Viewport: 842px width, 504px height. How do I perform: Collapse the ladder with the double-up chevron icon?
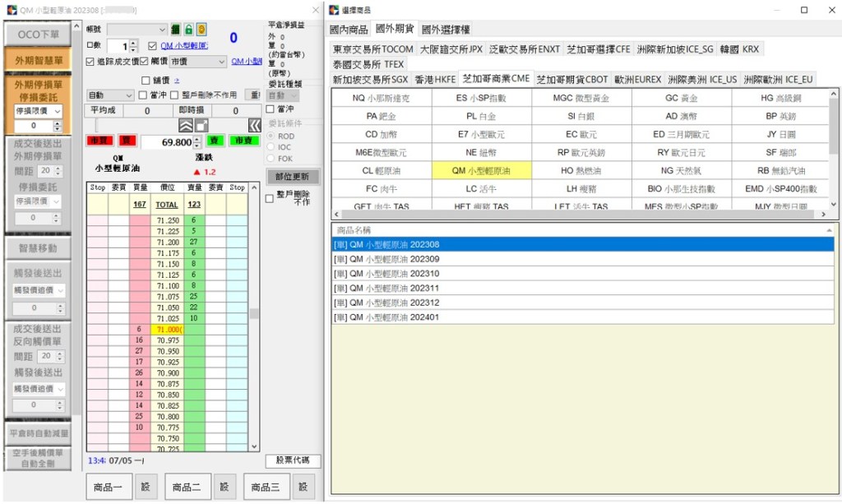pyautogui.click(x=187, y=126)
